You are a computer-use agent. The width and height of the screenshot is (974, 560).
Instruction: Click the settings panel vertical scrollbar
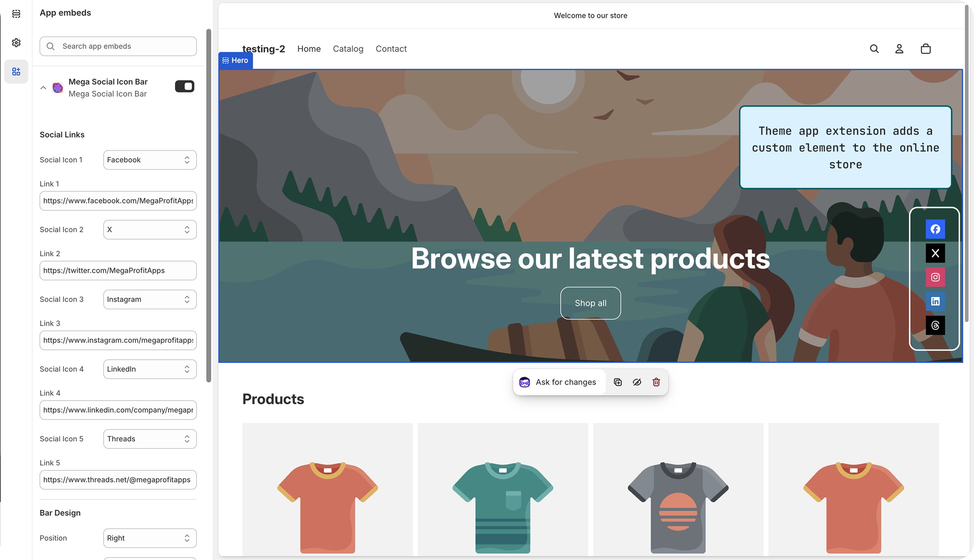click(209, 206)
